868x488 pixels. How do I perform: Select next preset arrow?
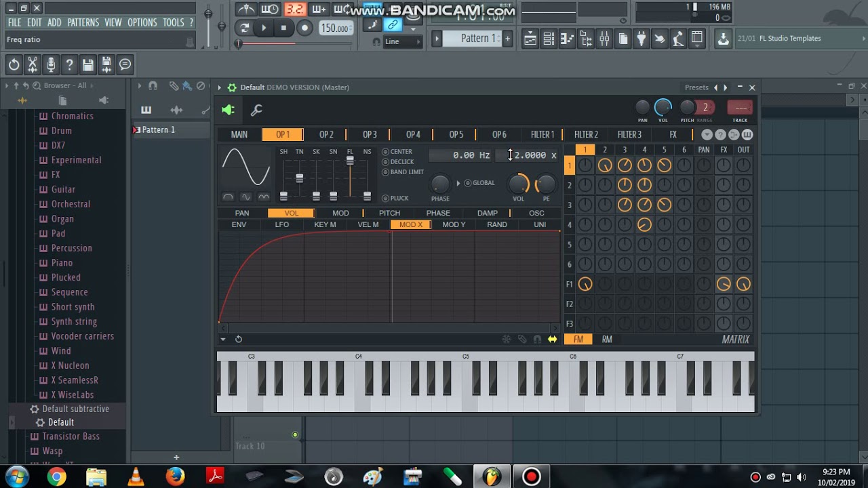pyautogui.click(x=725, y=87)
